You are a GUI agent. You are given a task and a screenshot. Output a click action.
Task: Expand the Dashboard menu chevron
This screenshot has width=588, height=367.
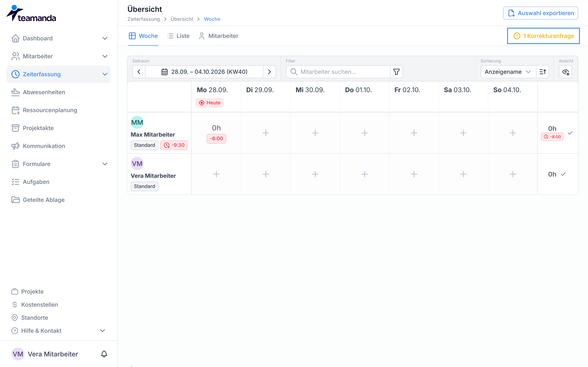click(x=105, y=38)
